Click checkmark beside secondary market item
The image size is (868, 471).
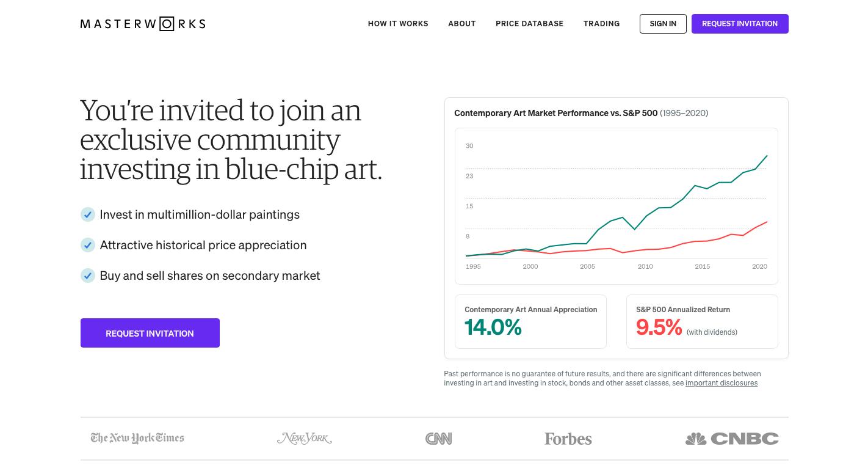tap(88, 276)
